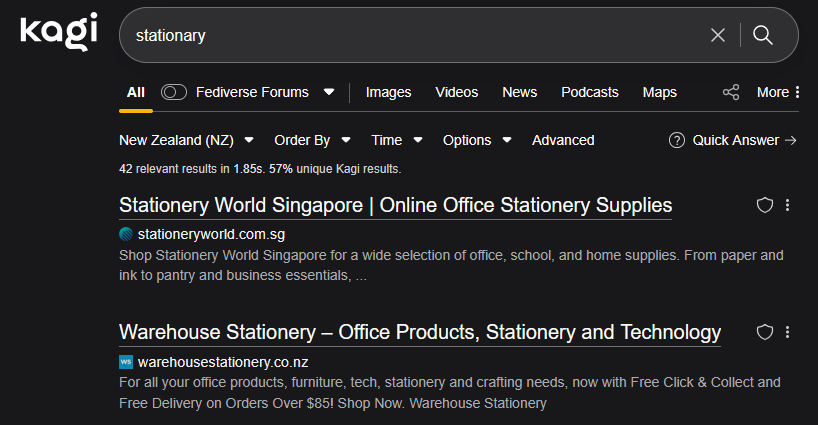Click the shield icon for Warehouse Stationery result
The width and height of the screenshot is (818, 425).
pos(765,332)
